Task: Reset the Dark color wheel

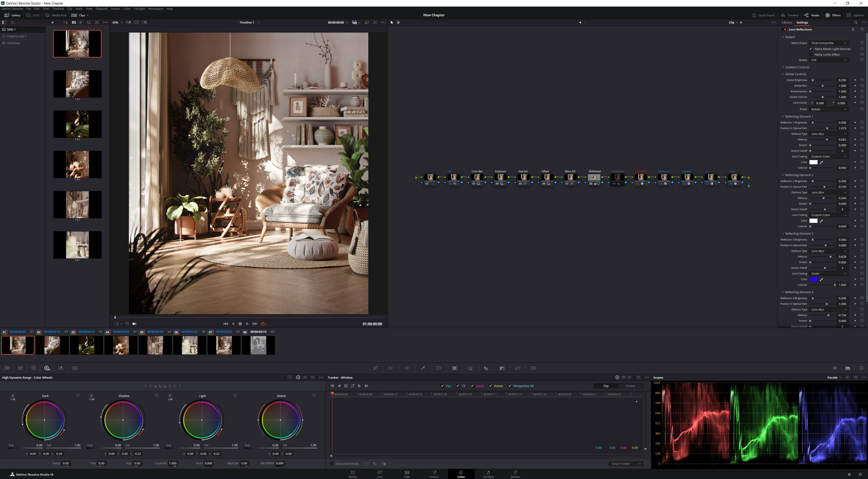Action: coord(78,396)
